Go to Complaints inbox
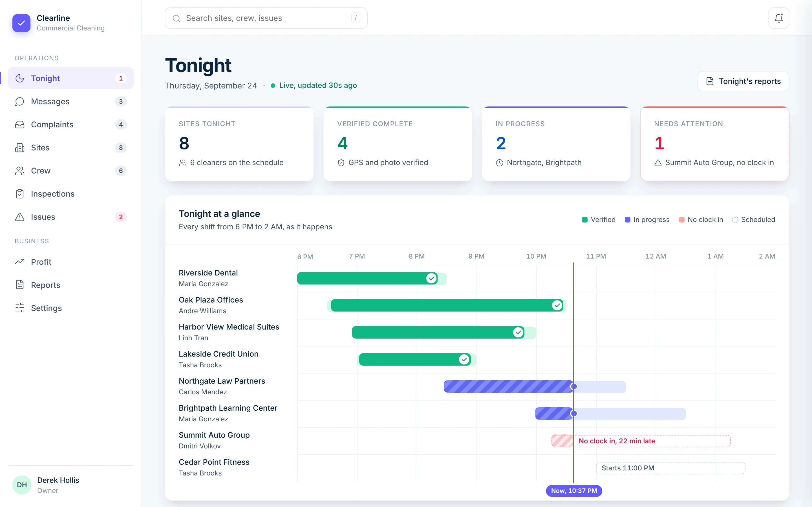 click(x=71, y=124)
